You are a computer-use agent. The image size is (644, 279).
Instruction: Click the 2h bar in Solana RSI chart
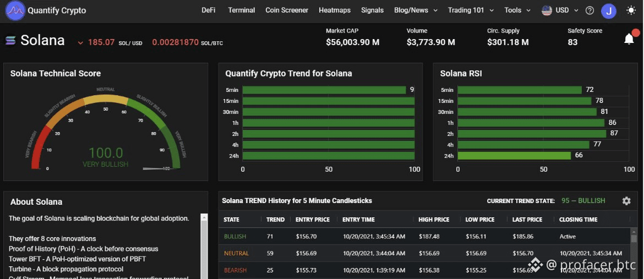pos(532,134)
